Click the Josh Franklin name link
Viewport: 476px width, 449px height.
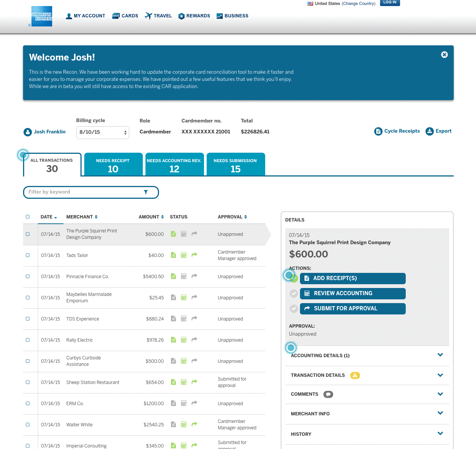(x=49, y=132)
